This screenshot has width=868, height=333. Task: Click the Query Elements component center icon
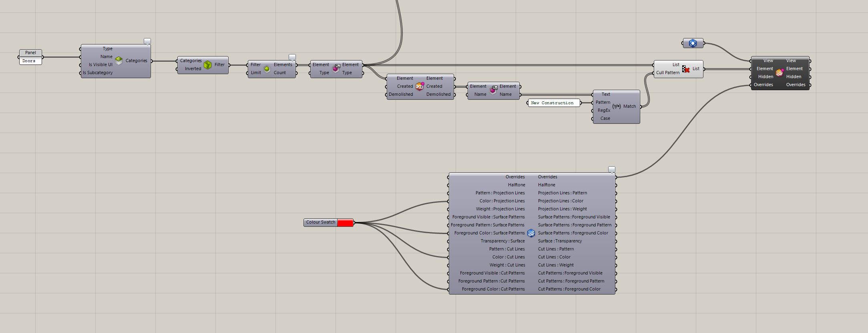click(x=267, y=69)
